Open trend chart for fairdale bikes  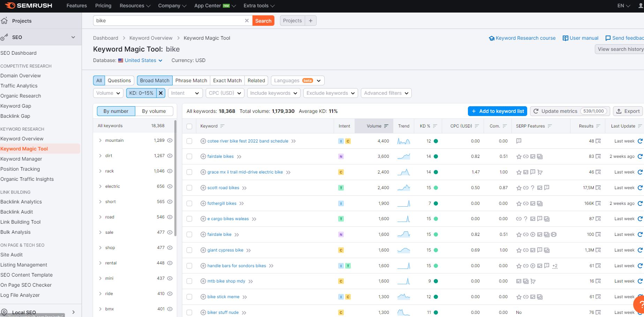click(404, 156)
